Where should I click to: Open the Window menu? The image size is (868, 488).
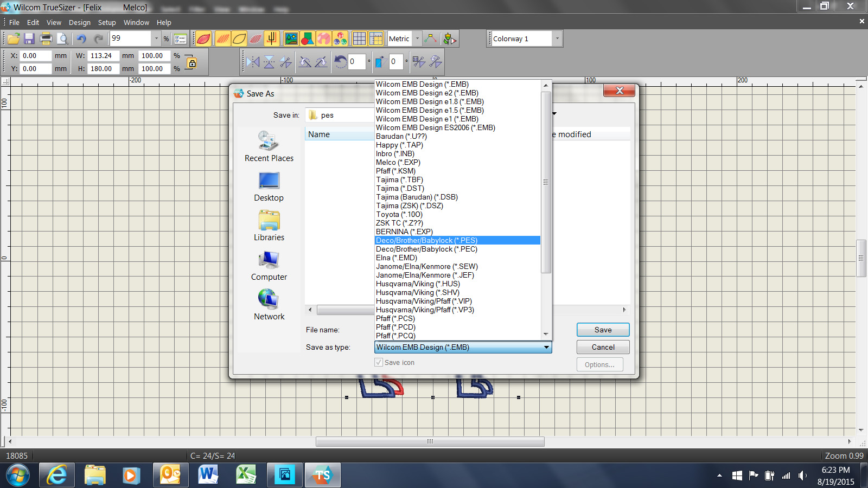136,22
